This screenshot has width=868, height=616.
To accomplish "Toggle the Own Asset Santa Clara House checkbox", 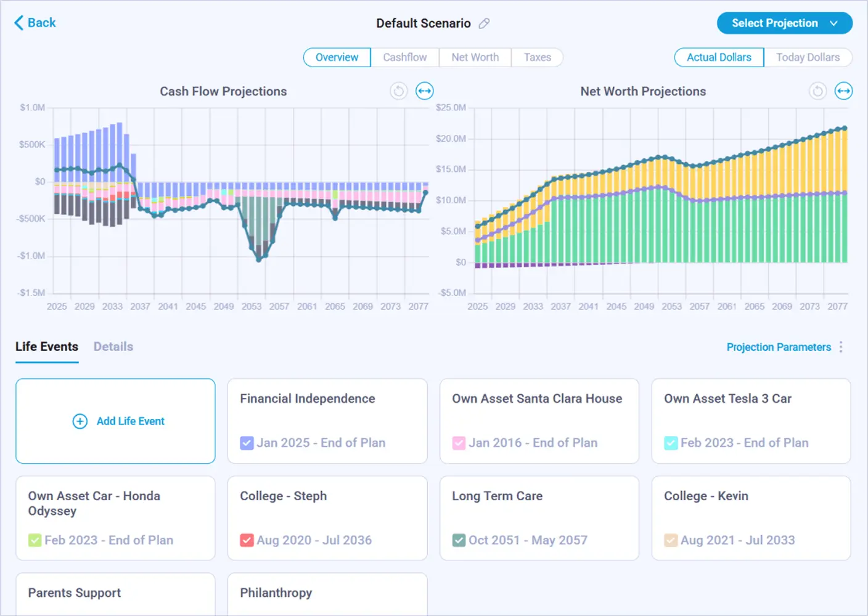I will pos(459,443).
